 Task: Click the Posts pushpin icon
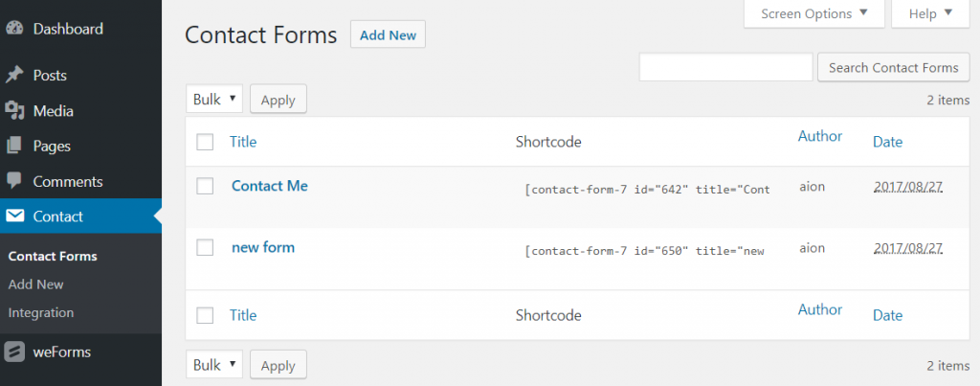pyautogui.click(x=14, y=75)
